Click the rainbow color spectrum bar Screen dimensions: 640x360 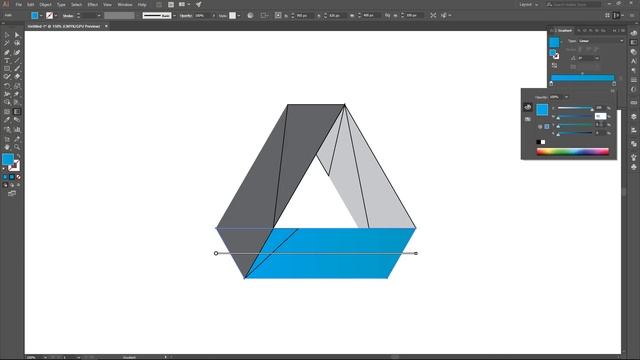click(x=573, y=151)
